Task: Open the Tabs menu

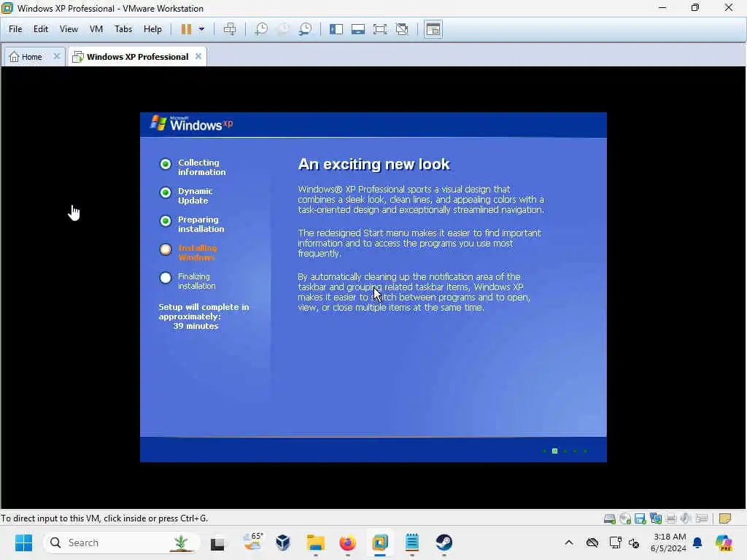Action: pyautogui.click(x=123, y=29)
